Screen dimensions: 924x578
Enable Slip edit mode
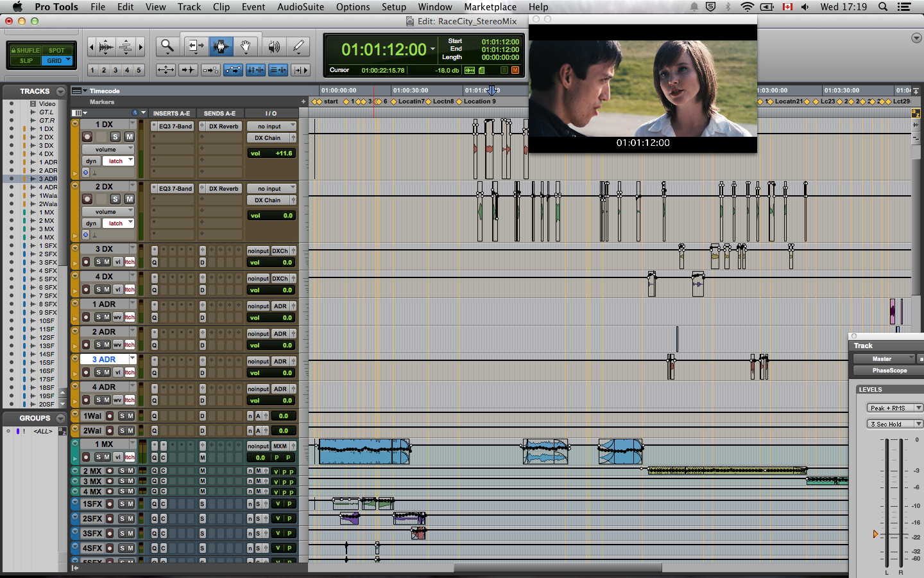point(26,61)
